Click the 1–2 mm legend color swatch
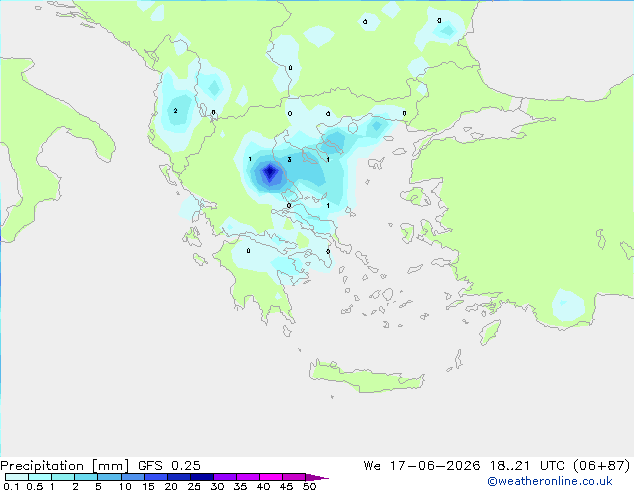 click(63, 477)
